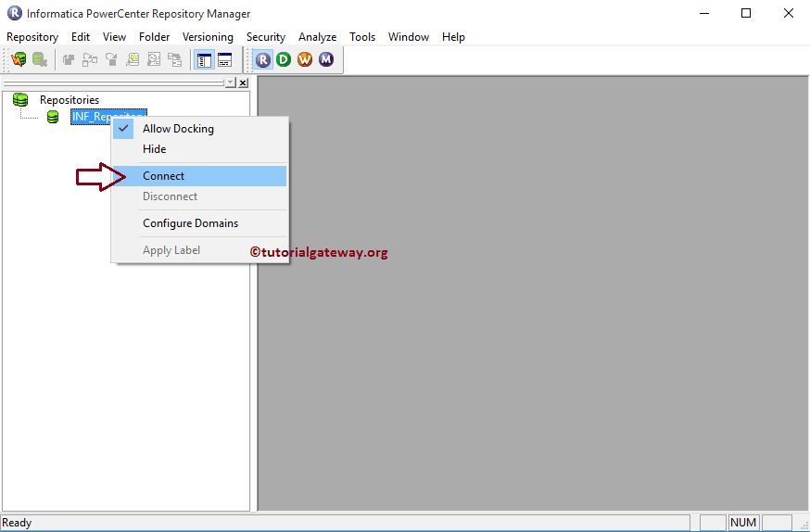Viewport: 810px width, 532px height.
Task: Open the Security menu
Action: tap(266, 37)
